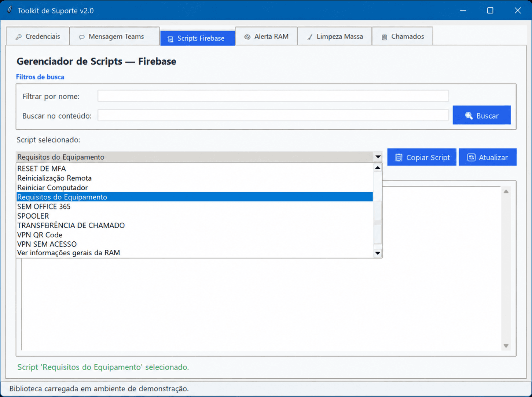Screen dimensions: 532x397
Task: Click the script text area scroll up arrow
Action: (506, 192)
